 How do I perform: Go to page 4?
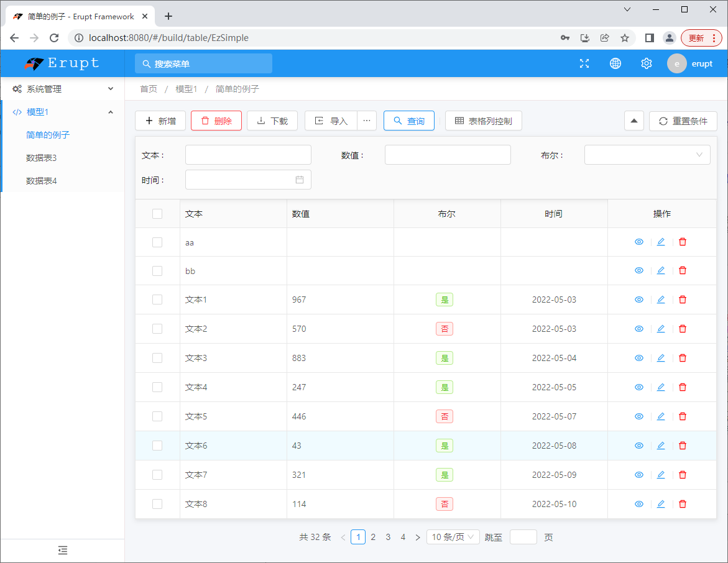[403, 537]
